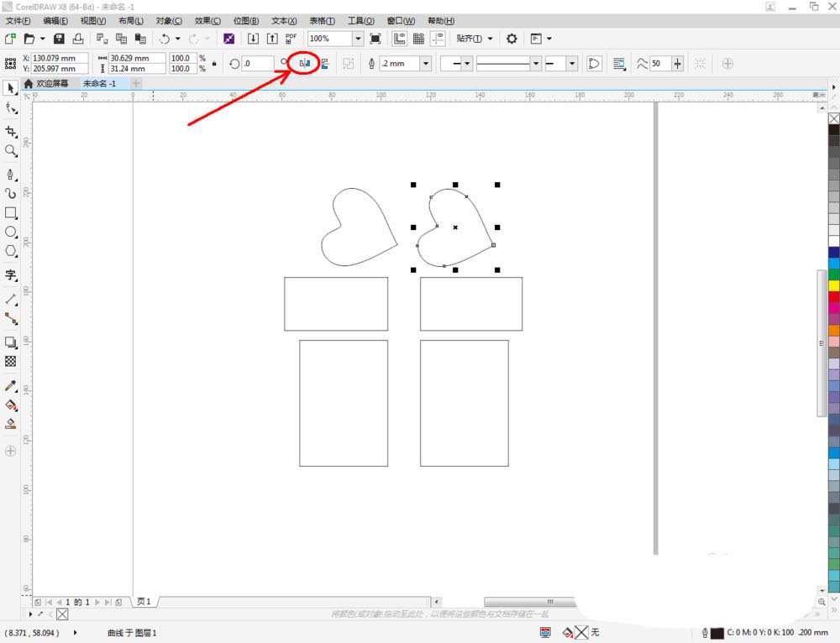
Task: Click the New document icon
Action: (10, 39)
